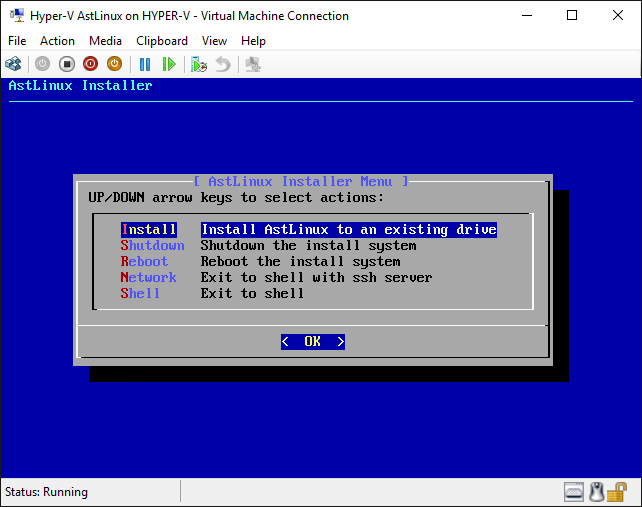Click the 'AstLinux Installer Menu' dialog title

tap(301, 181)
